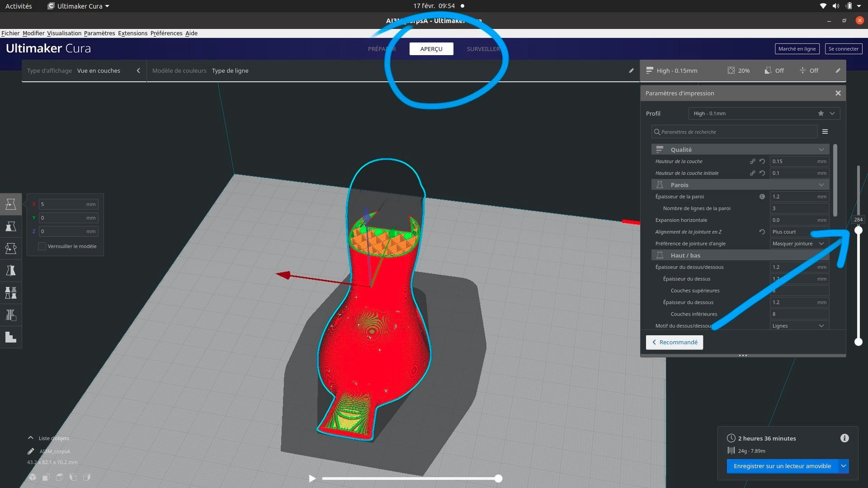
Task: Select the Move tool in left toolbar
Action: coord(11,204)
